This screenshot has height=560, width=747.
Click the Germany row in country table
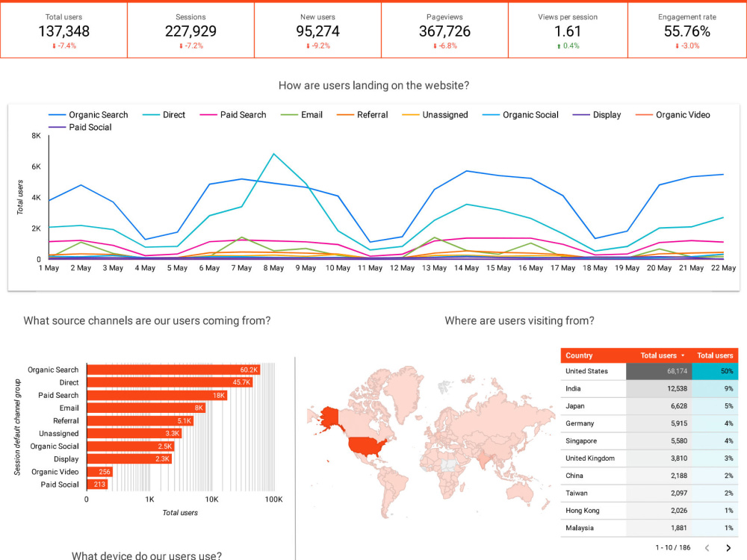649,423
